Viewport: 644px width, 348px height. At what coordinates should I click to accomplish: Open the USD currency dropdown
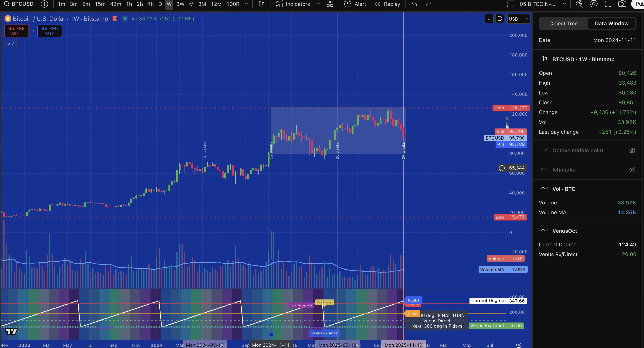click(518, 19)
